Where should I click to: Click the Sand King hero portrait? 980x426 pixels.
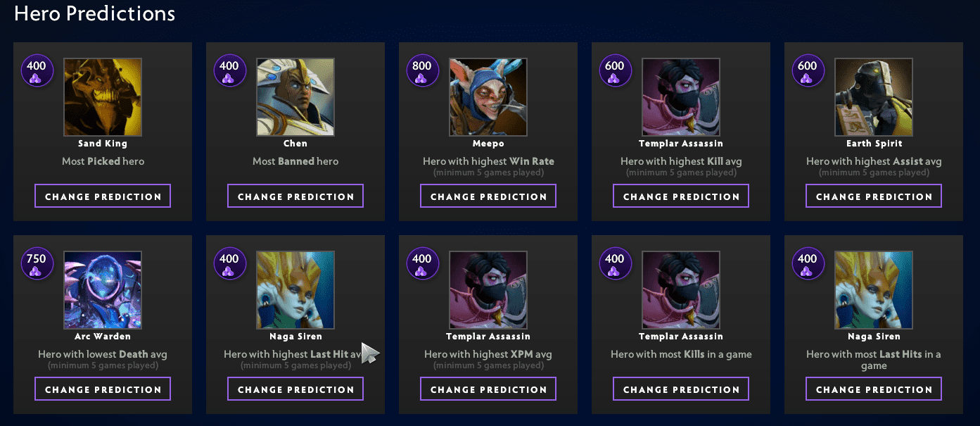103,97
